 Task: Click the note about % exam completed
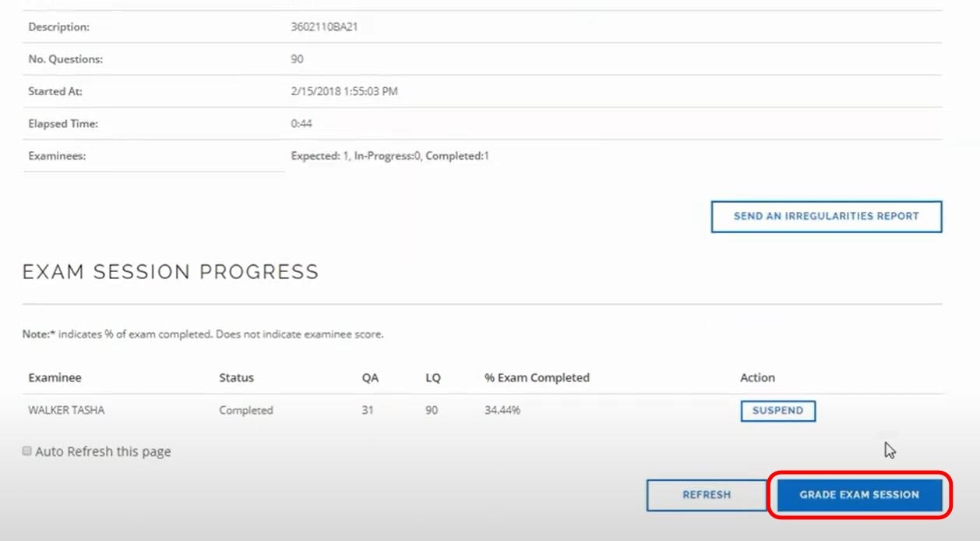tap(203, 334)
